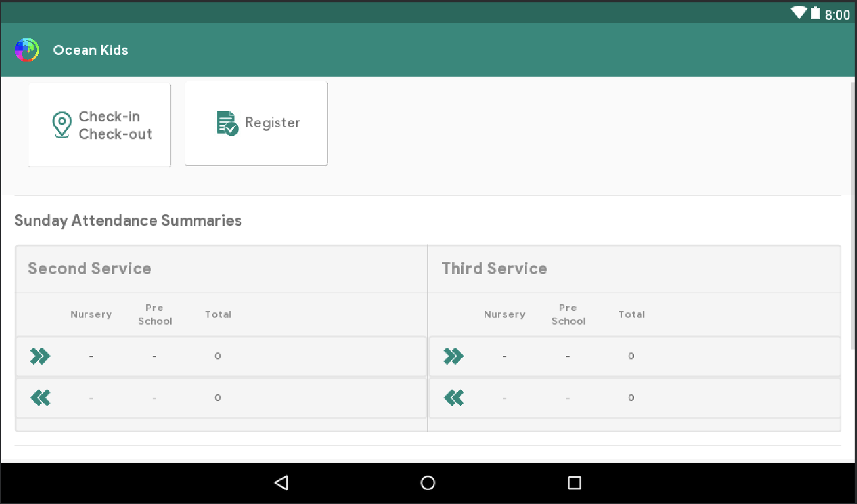Click Third Service check-out total value 0

pos(631,398)
